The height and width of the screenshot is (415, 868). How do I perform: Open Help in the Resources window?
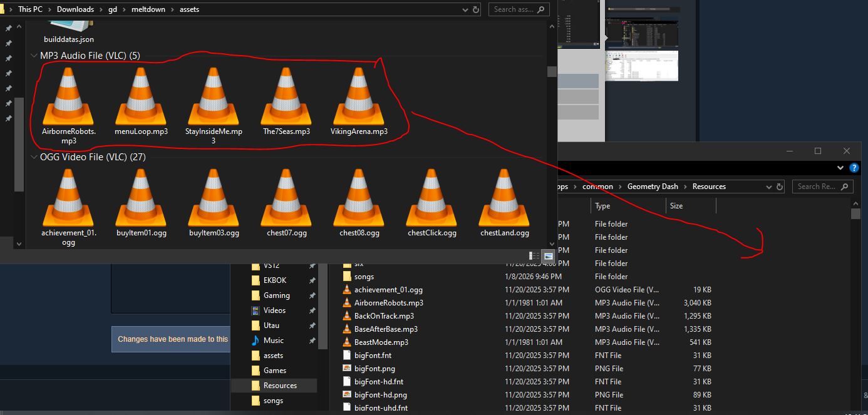(854, 168)
